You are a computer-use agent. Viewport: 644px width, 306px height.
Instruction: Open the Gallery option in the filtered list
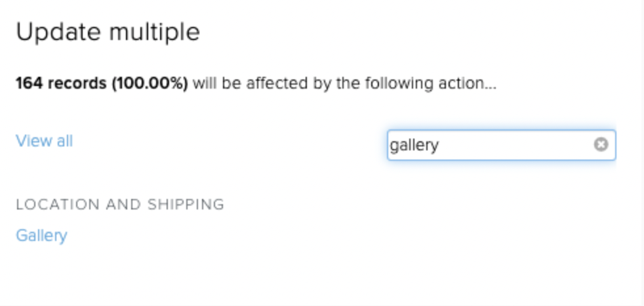(41, 236)
